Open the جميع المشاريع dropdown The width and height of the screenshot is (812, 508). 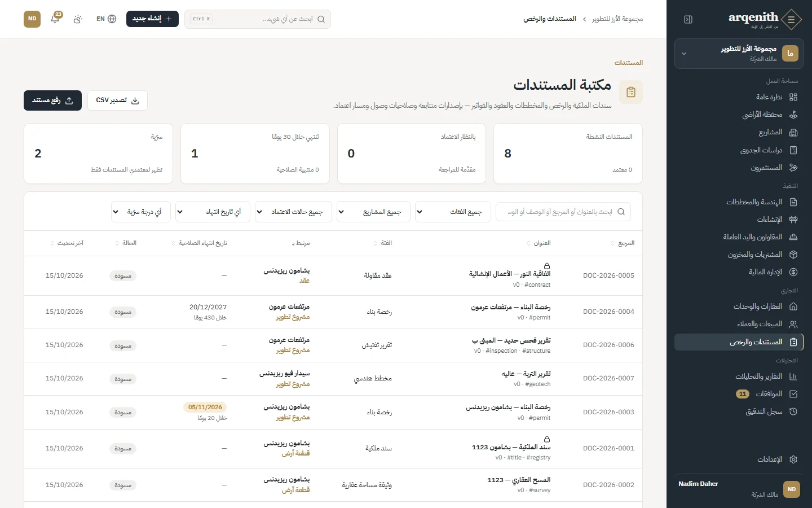(x=373, y=212)
